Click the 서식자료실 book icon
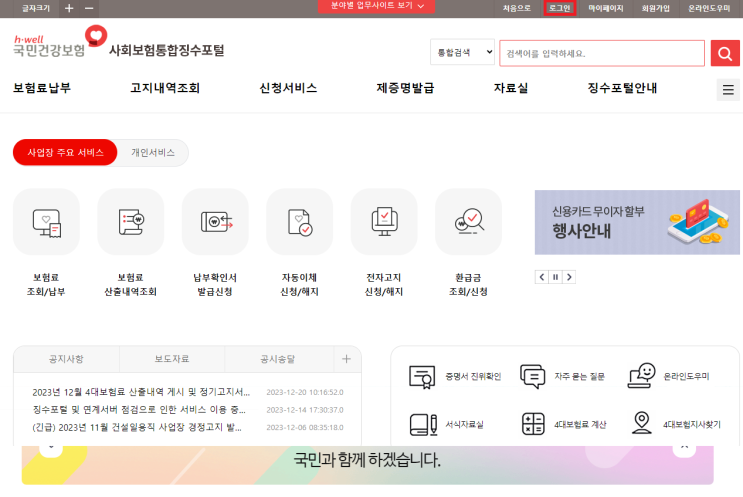 [423, 424]
